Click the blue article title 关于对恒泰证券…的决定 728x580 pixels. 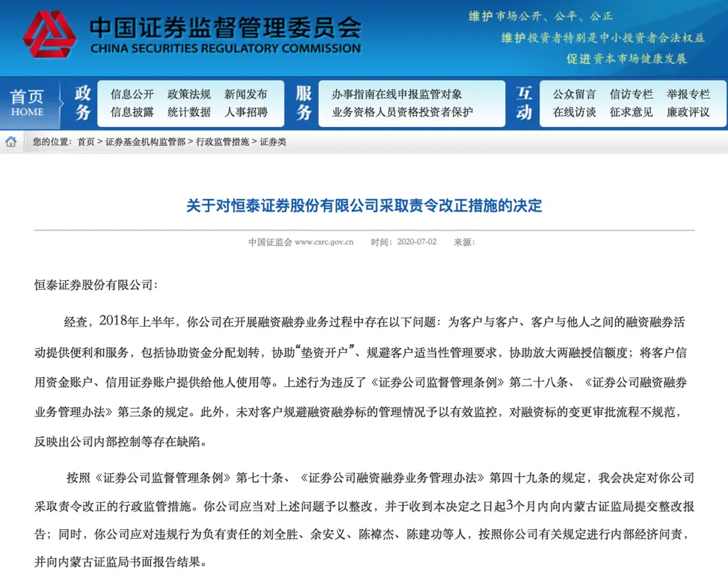tap(364, 206)
